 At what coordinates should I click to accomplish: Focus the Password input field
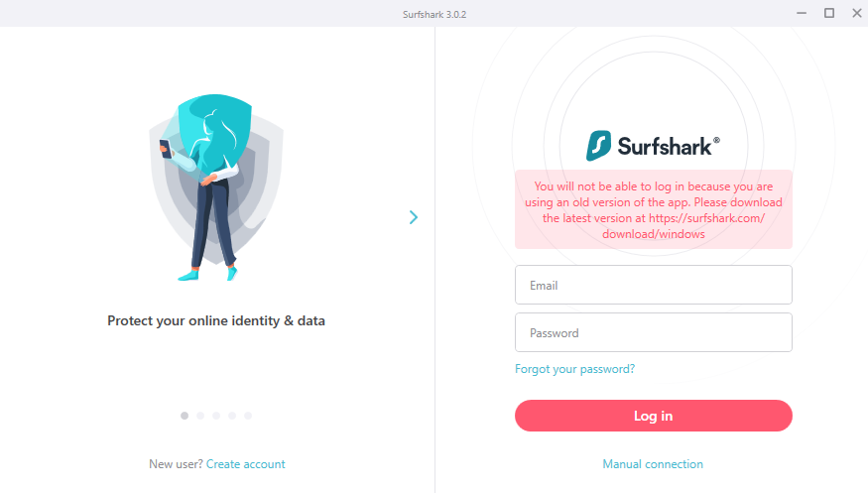[653, 332]
